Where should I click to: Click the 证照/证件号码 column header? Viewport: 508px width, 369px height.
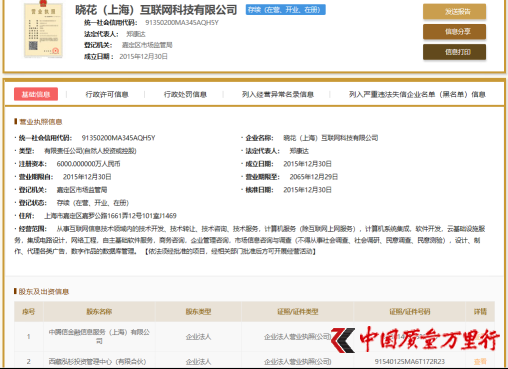(x=410, y=312)
